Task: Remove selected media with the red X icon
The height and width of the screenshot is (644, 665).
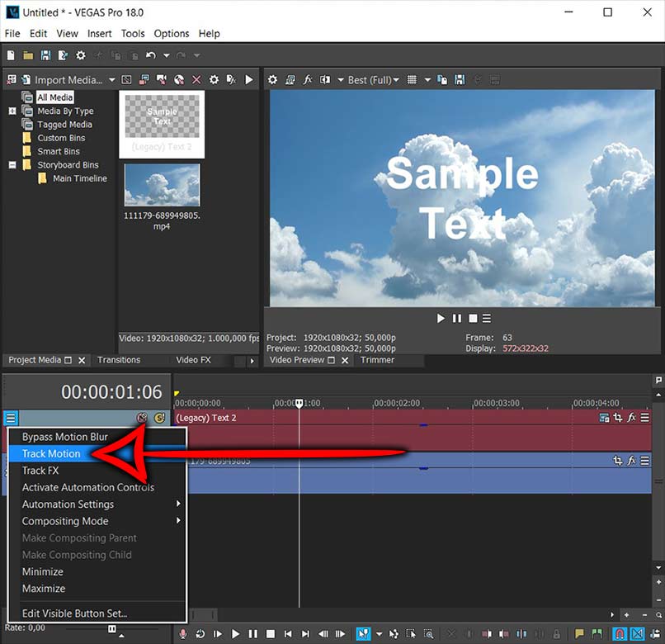Action: pos(196,80)
